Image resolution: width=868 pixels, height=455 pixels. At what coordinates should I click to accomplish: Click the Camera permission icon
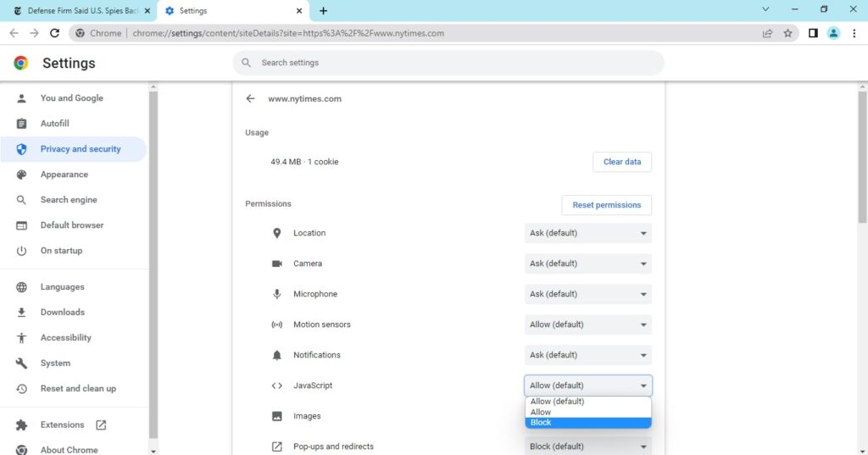click(x=277, y=264)
